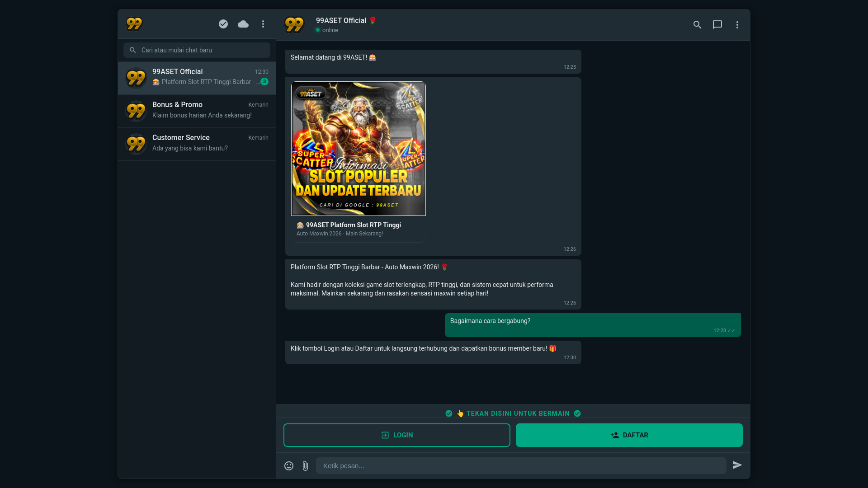Focus the 'Cari atau mulai chat baru' search field
This screenshot has height=488, width=868.
(x=197, y=50)
